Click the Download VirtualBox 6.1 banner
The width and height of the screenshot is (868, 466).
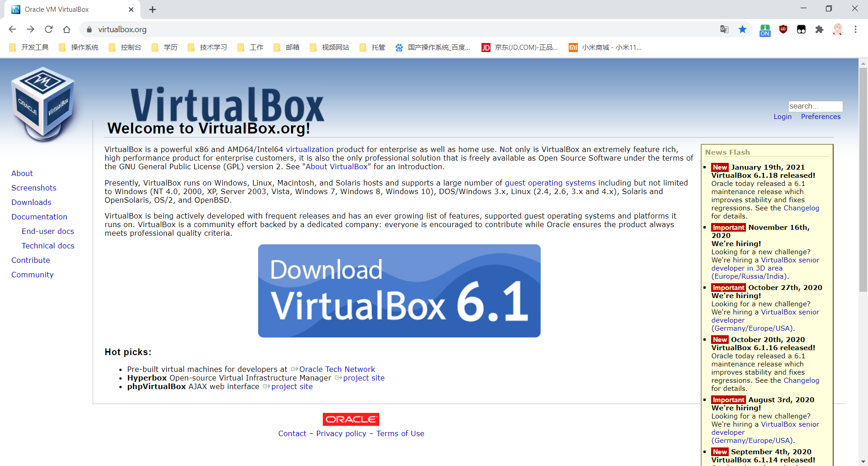[399, 291]
